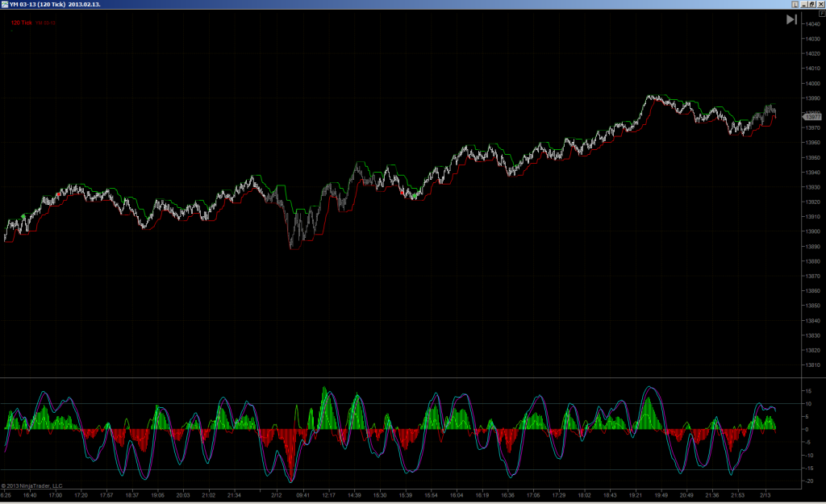
Task: Click the scroll-to-latest-bar arrow icon
Action: pos(791,19)
